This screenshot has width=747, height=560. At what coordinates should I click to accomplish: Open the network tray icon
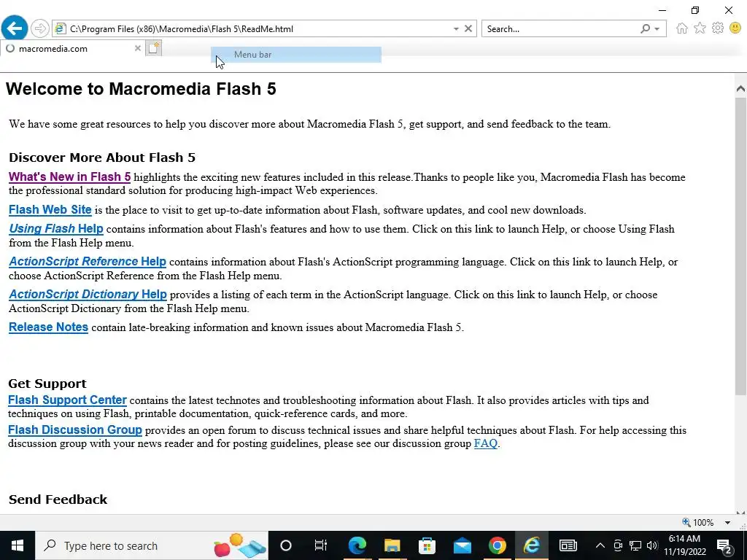pos(635,545)
